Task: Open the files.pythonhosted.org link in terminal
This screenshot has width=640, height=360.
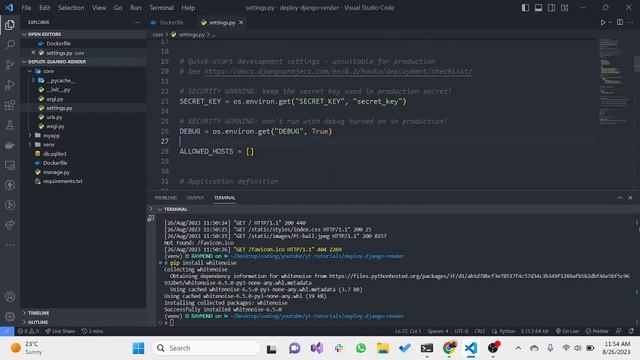Action: coord(480,276)
